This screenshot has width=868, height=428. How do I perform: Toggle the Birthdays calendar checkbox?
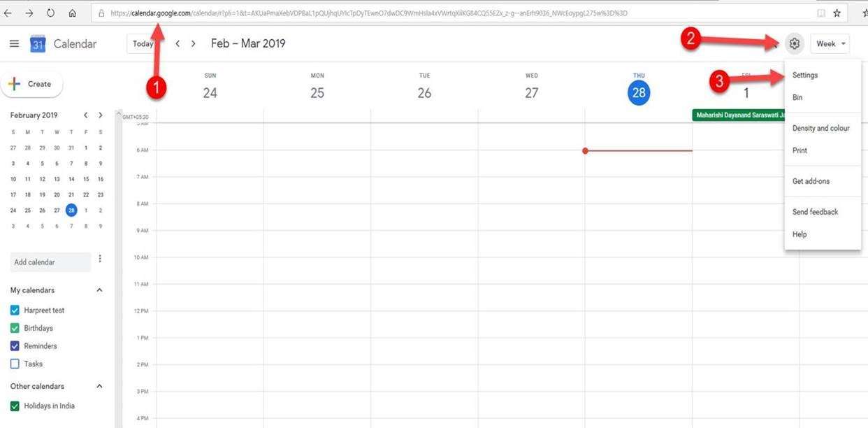pos(15,328)
